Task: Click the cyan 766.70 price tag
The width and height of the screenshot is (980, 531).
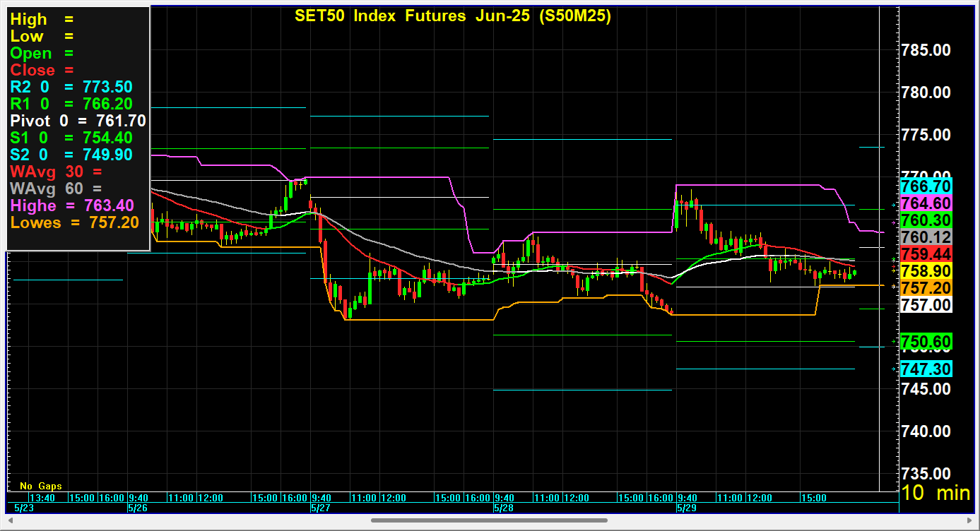Action: 926,186
